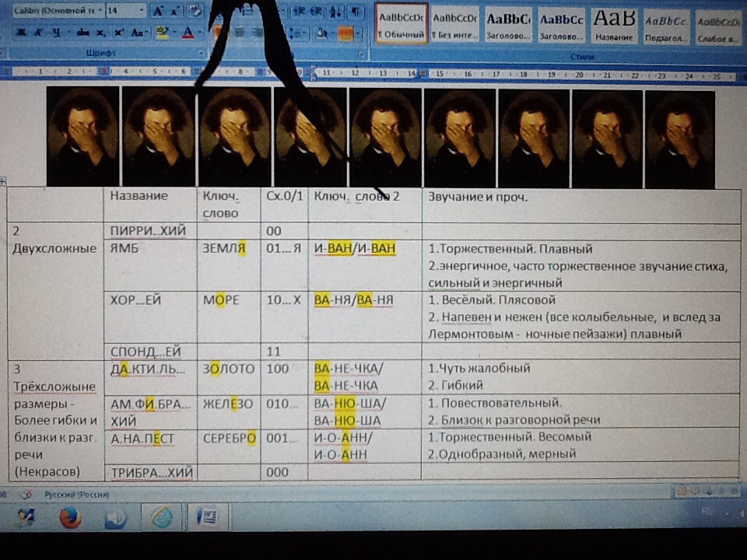Open the paragraph group dialog launcher

[x=362, y=54]
